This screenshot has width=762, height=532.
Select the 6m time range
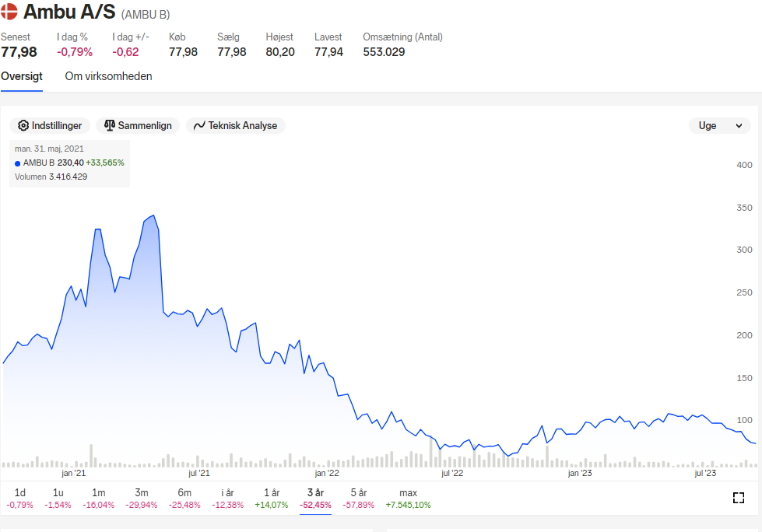point(184,499)
